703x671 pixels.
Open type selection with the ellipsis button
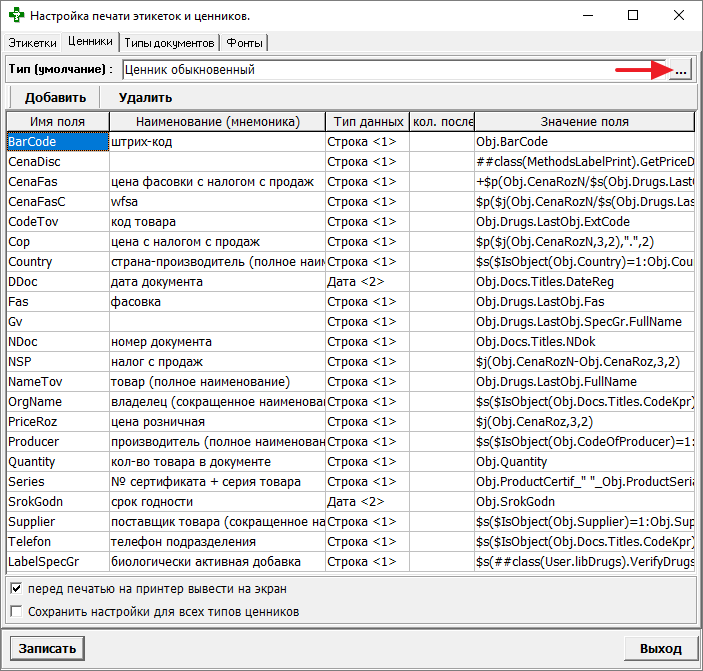(681, 70)
